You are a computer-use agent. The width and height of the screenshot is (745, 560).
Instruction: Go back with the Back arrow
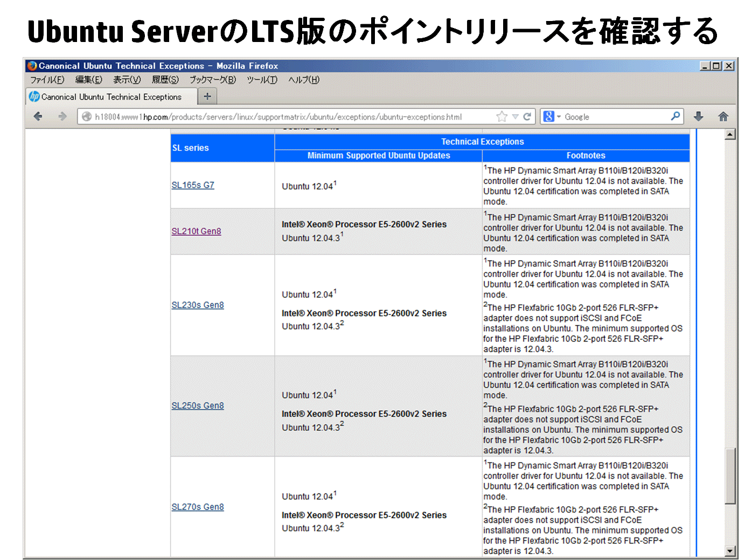[38, 116]
